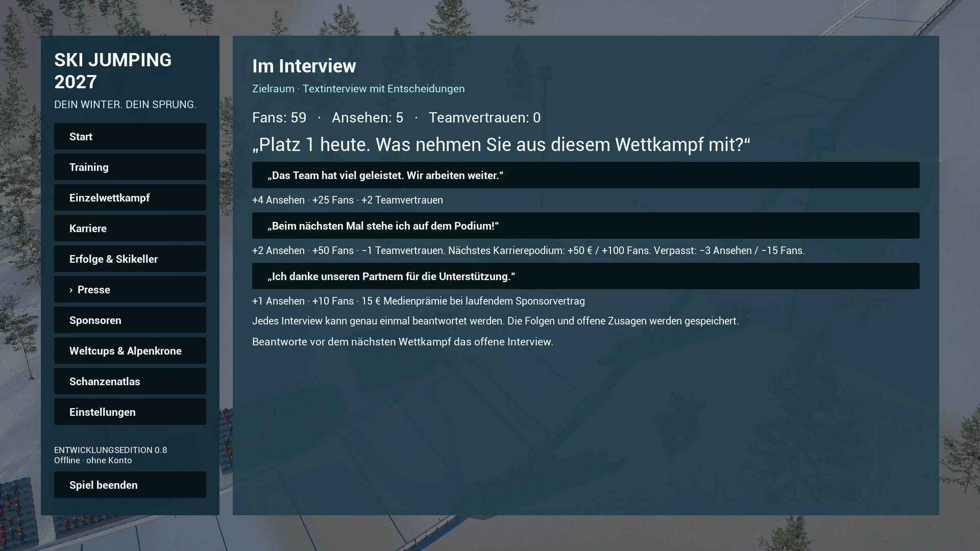Click the "DEIN WINTER. DEIN SPRUNG." tagline
Screen dimensions: 980x551
[125, 104]
